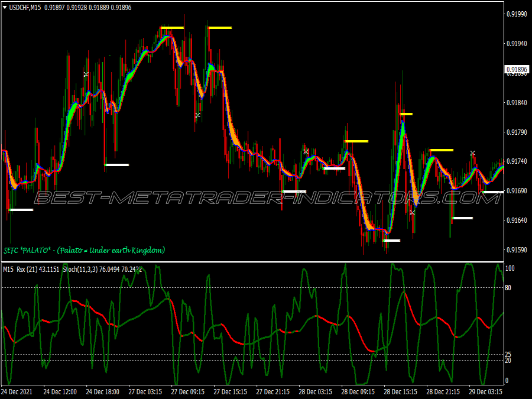Click the 28 Dec 15:15 time label

401,391
